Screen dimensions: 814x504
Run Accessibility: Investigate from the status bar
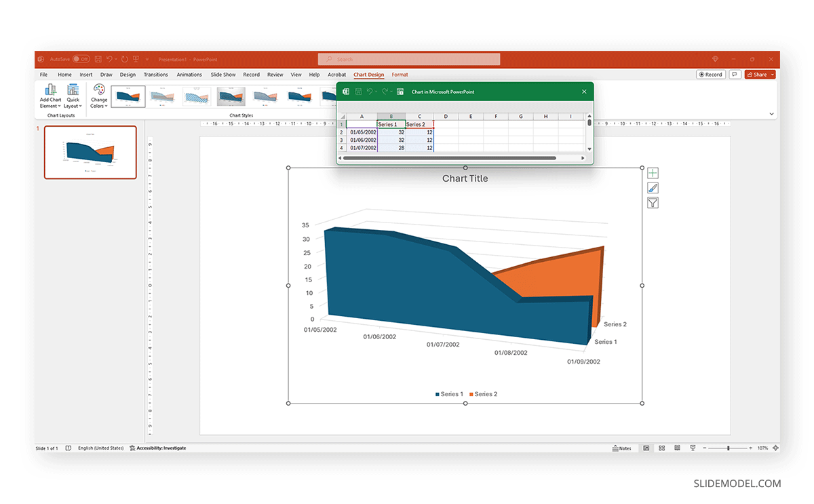point(157,448)
